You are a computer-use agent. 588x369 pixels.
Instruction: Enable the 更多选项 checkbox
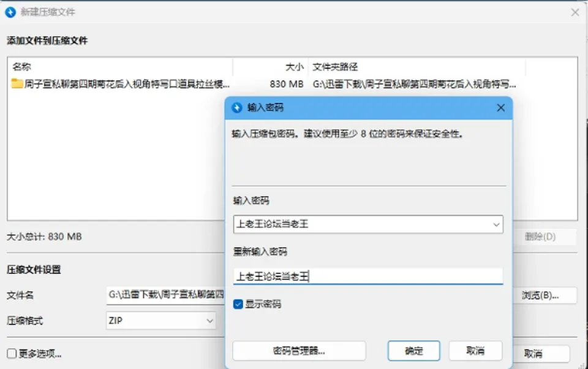(x=12, y=353)
